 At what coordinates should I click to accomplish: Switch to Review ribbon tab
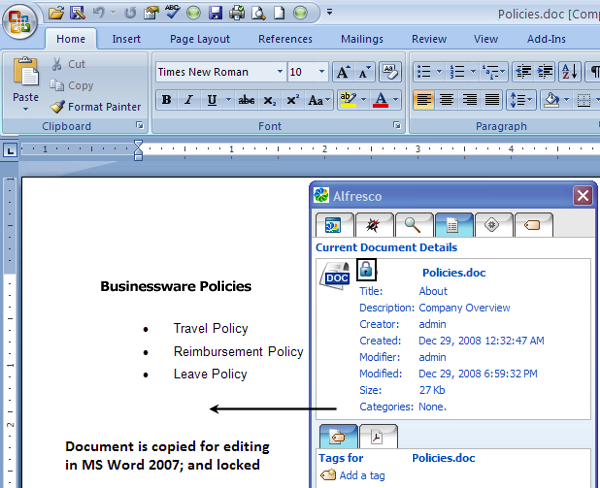click(x=429, y=39)
